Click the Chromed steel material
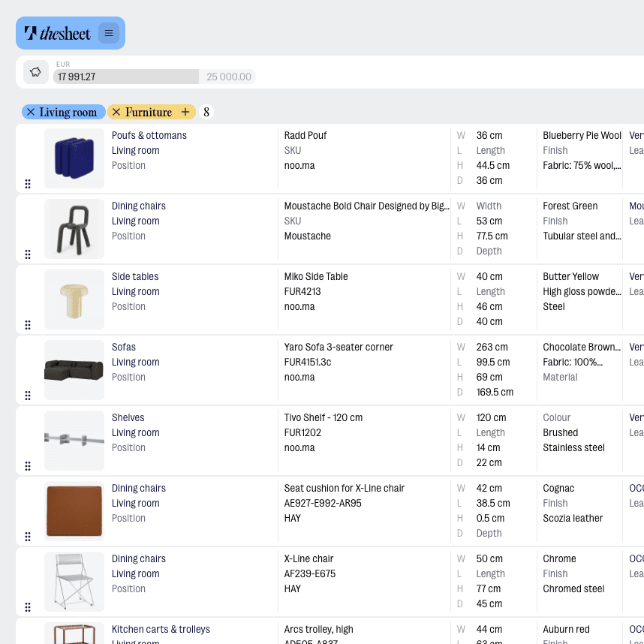Image resolution: width=644 pixels, height=644 pixels. click(573, 589)
